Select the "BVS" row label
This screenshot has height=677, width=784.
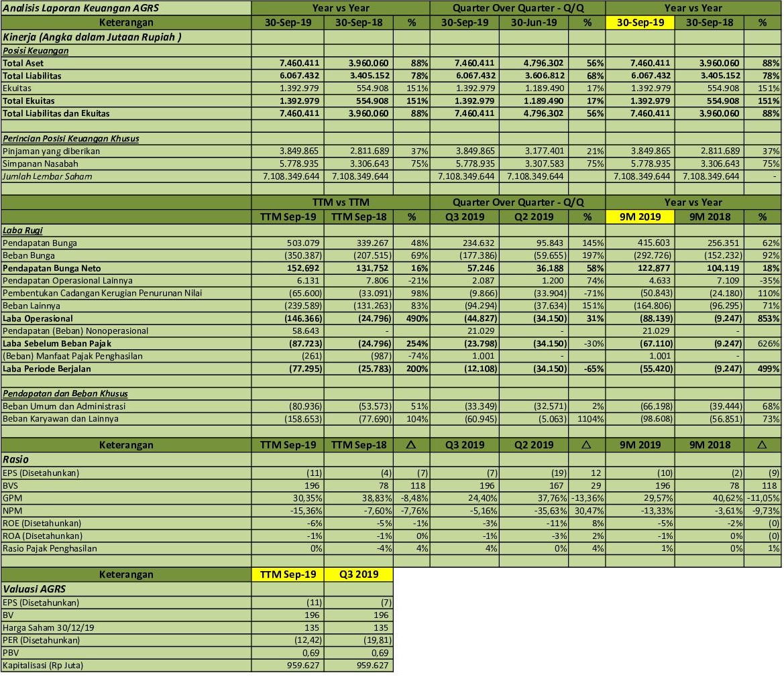point(10,486)
